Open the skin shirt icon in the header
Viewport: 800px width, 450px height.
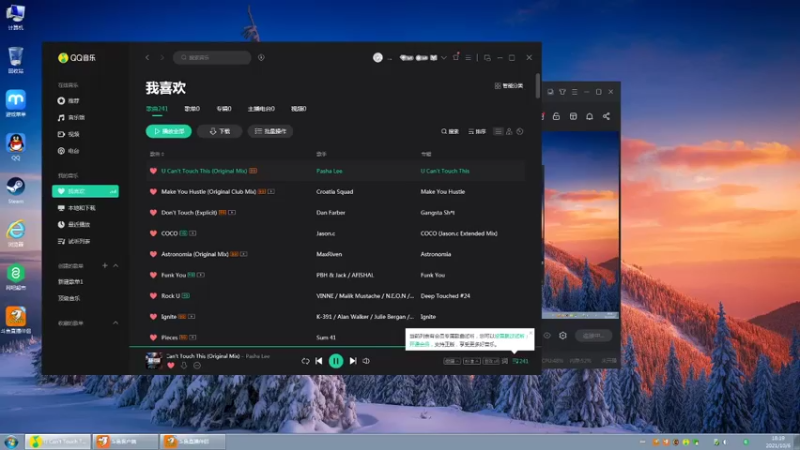coord(456,58)
